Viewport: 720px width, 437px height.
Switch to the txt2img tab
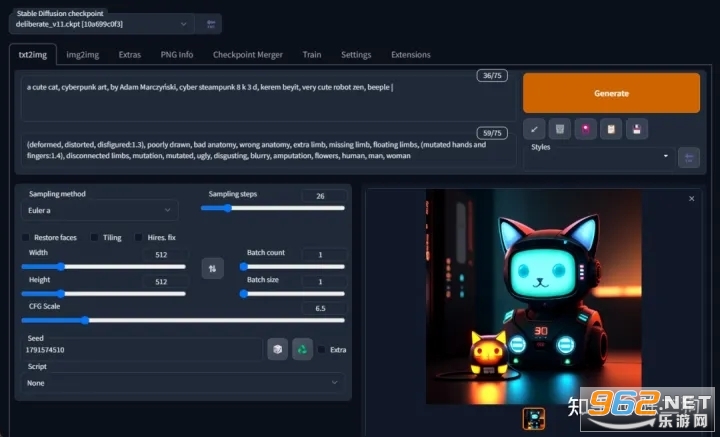(33, 55)
